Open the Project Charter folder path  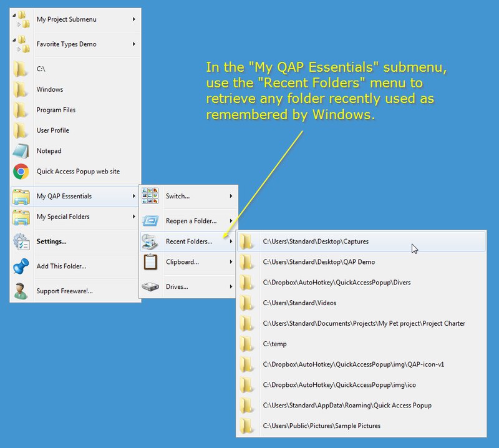pos(361,323)
